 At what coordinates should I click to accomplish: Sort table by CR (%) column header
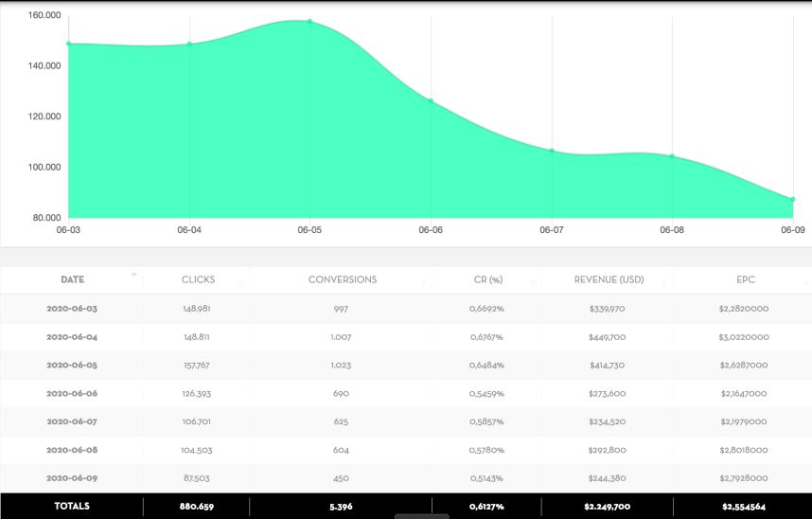pos(487,280)
